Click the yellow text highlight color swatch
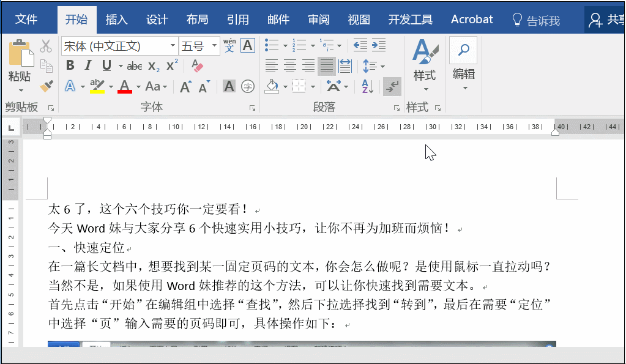The width and height of the screenshot is (626, 364). point(97,91)
